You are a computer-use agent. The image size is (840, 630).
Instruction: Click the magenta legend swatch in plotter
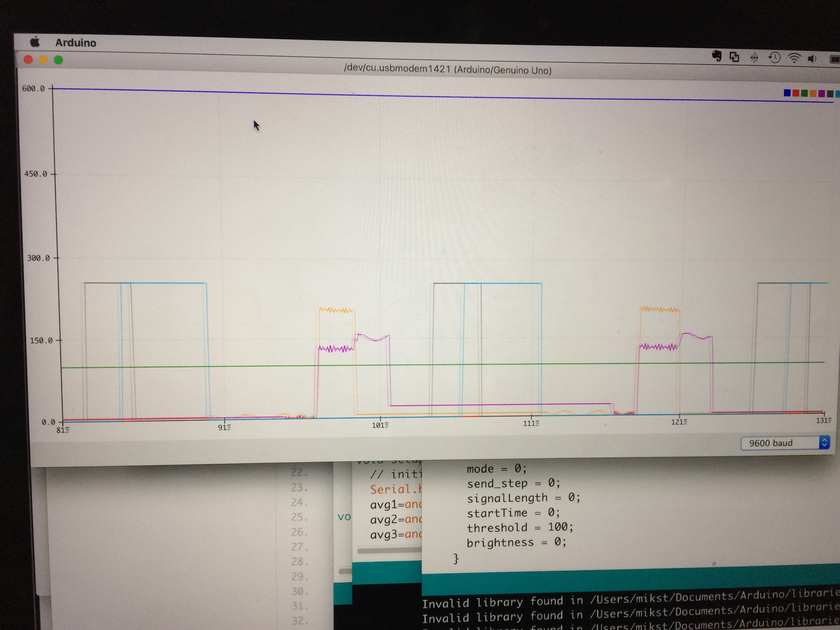821,94
